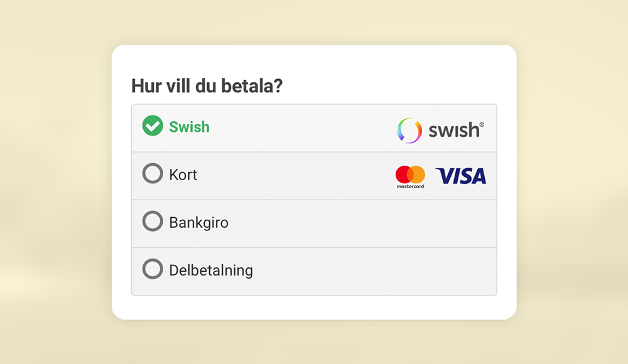This screenshot has width=628, height=364.
Task: Click the Swish text label
Action: point(188,127)
